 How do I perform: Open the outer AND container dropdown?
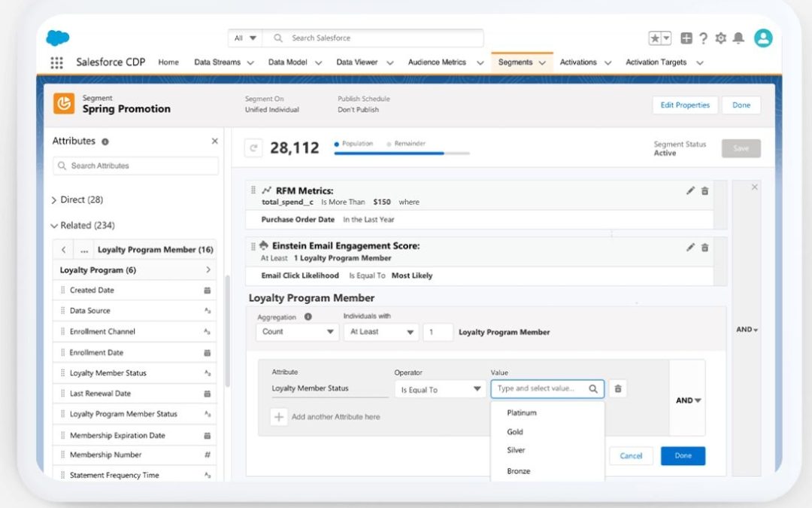(x=747, y=330)
